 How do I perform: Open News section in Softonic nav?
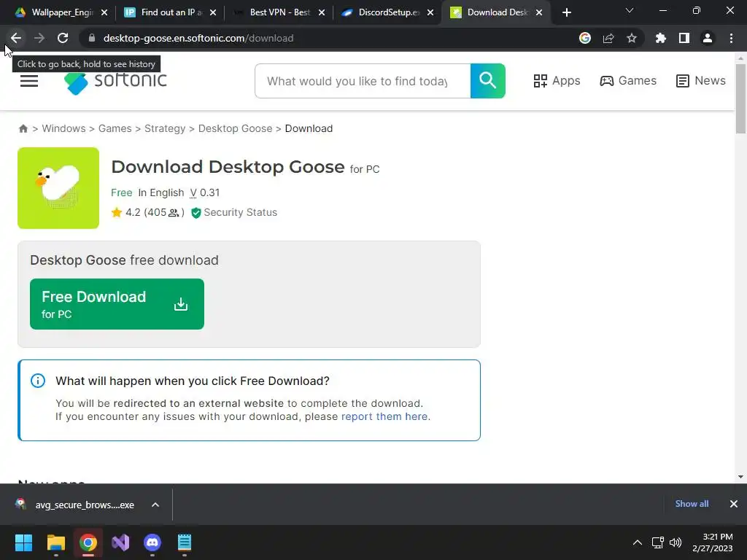click(x=701, y=81)
